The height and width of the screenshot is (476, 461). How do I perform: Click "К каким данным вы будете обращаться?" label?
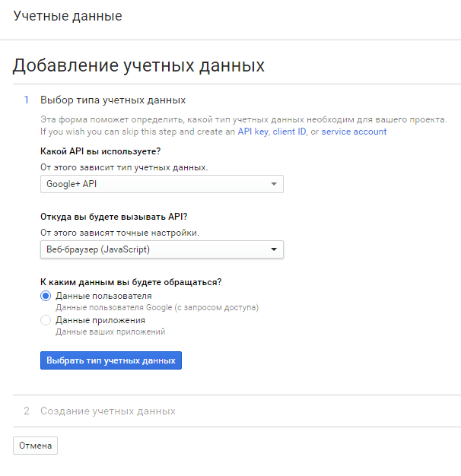point(131,282)
